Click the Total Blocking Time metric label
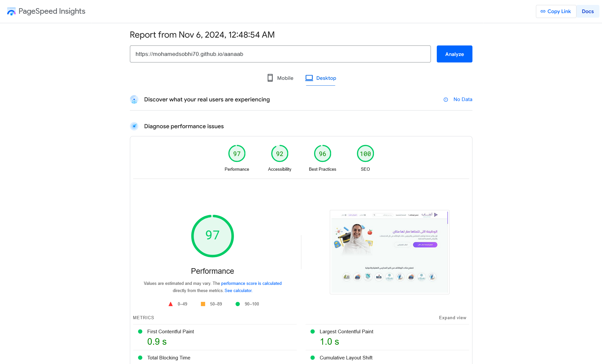Screen dimensions: 602x364 (169, 358)
